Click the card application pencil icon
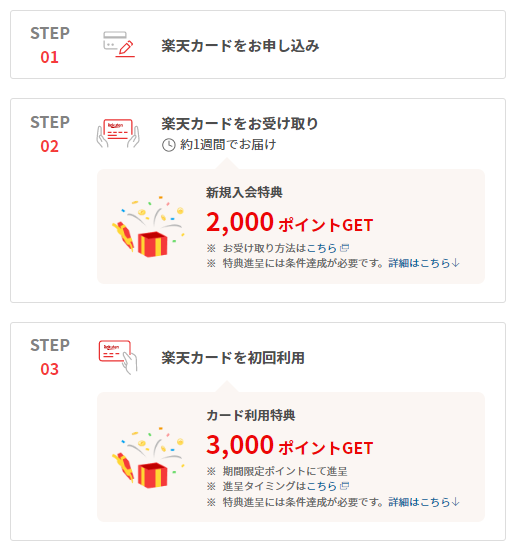The width and height of the screenshot is (516, 547). [x=119, y=44]
